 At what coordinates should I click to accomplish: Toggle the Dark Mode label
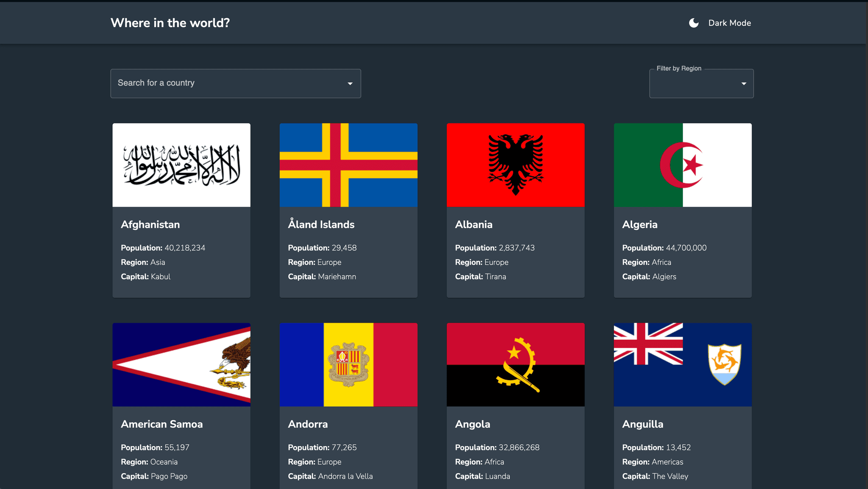[x=729, y=23]
